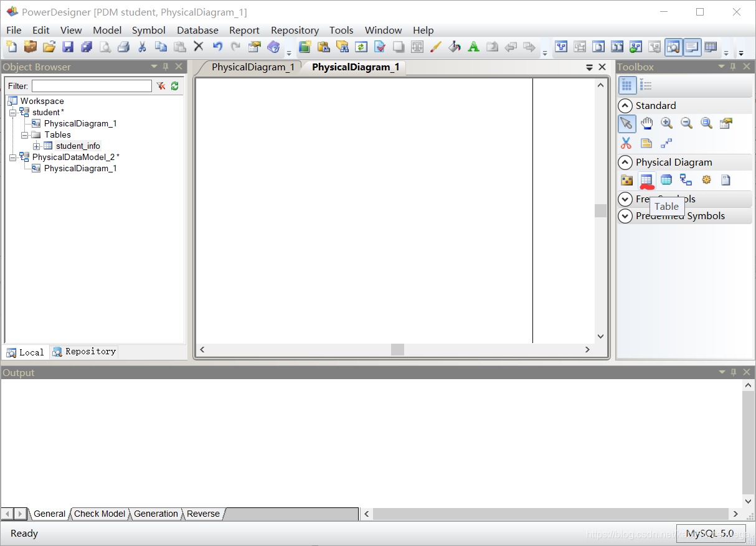Click the Properties tool in Standard toolbox
The image size is (756, 546).
coord(725,123)
